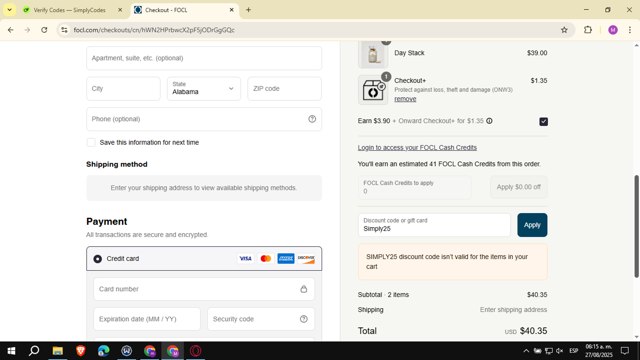The width and height of the screenshot is (640, 360).
Task: Click the muted volume tray icon
Action: pyautogui.click(x=560, y=351)
